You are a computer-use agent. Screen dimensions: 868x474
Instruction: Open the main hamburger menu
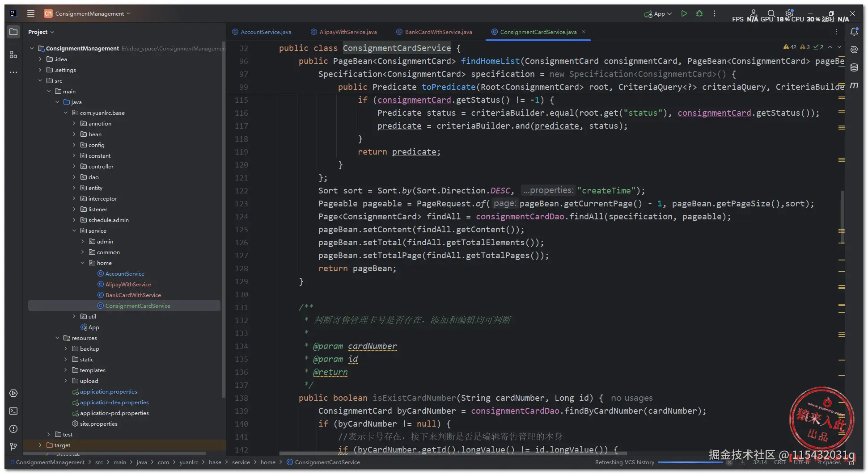[x=31, y=13]
